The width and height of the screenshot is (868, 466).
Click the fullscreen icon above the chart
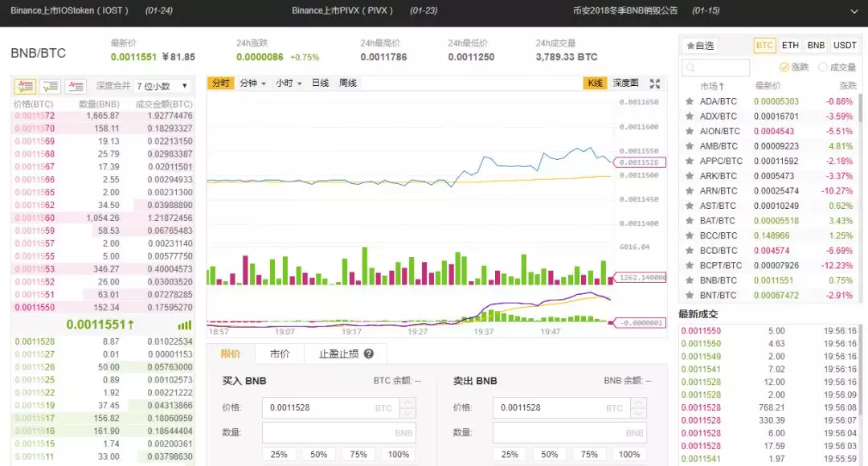click(x=655, y=82)
